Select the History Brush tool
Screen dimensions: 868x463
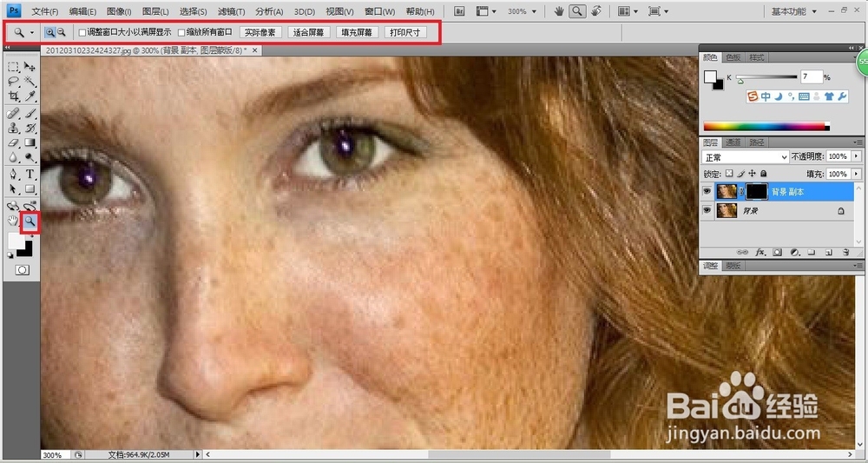30,129
